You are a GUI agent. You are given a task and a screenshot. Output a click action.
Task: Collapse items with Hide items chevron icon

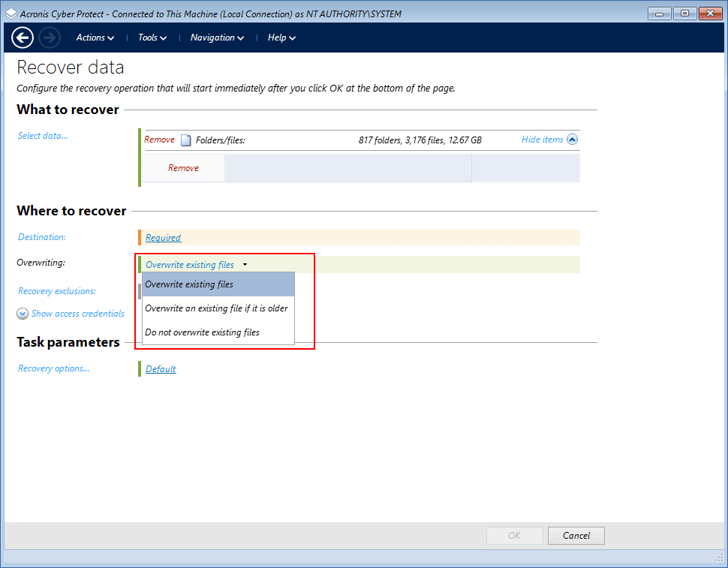[x=573, y=140]
